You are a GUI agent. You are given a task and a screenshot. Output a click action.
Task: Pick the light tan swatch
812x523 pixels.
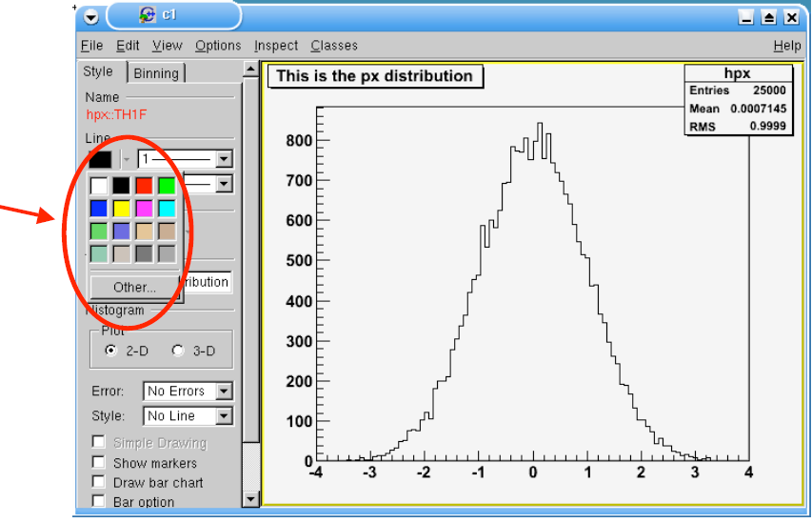pyautogui.click(x=144, y=231)
